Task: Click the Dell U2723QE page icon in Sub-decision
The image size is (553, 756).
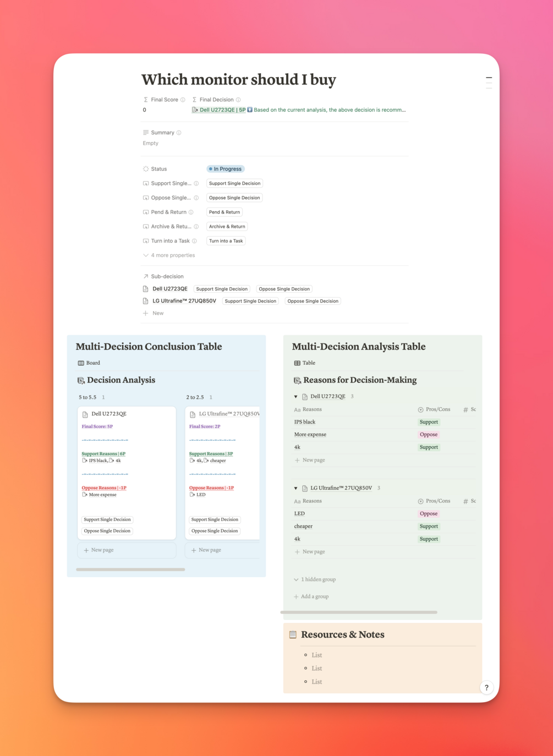Action: pyautogui.click(x=146, y=289)
